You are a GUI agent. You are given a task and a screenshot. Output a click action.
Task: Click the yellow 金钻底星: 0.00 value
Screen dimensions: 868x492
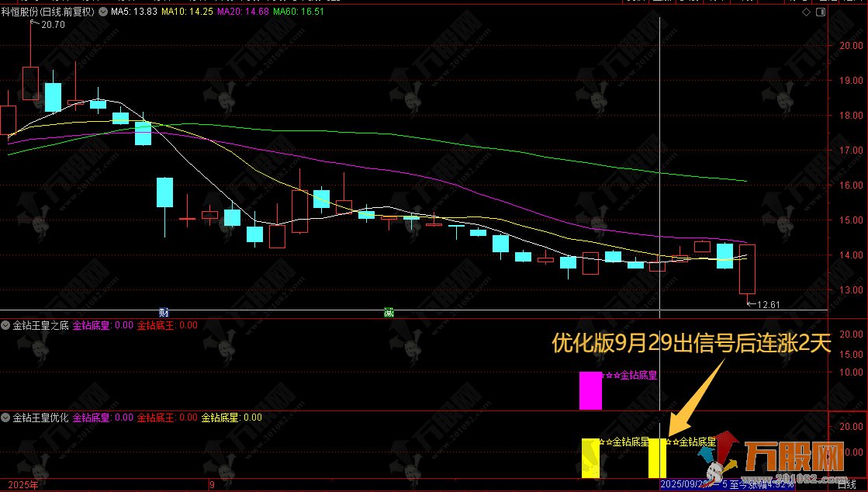click(231, 418)
